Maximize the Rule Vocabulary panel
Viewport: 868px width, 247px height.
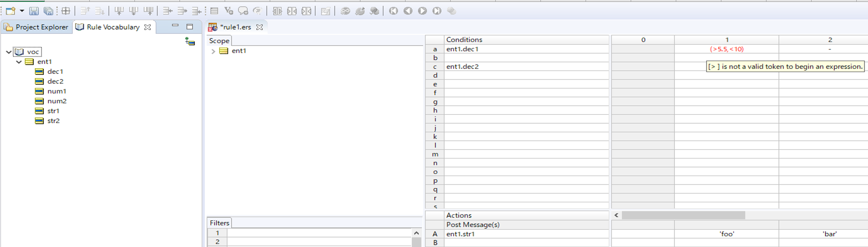pos(190,27)
